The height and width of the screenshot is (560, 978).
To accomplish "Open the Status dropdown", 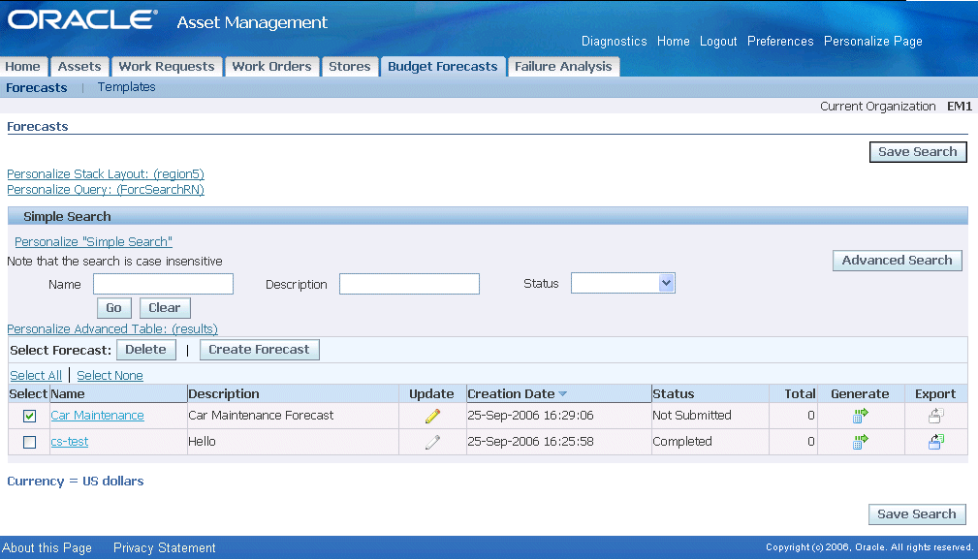I will (622, 283).
